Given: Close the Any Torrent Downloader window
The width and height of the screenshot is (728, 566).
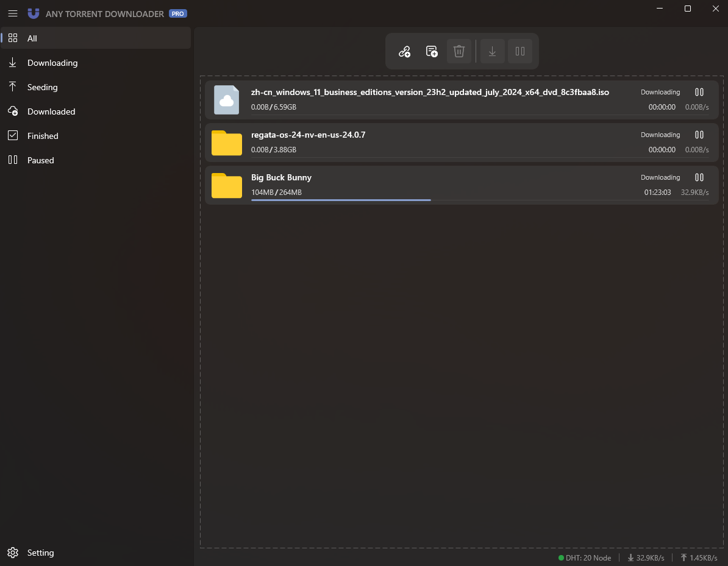Looking at the screenshot, I should tap(715, 9).
